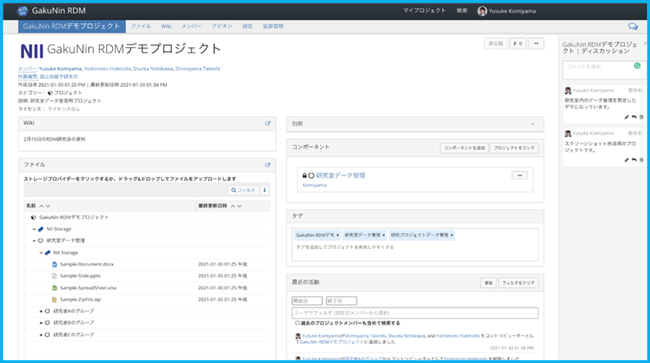Screen dimensions: 650x363
Task: Sort name column descending arrow
Action: click(48, 206)
